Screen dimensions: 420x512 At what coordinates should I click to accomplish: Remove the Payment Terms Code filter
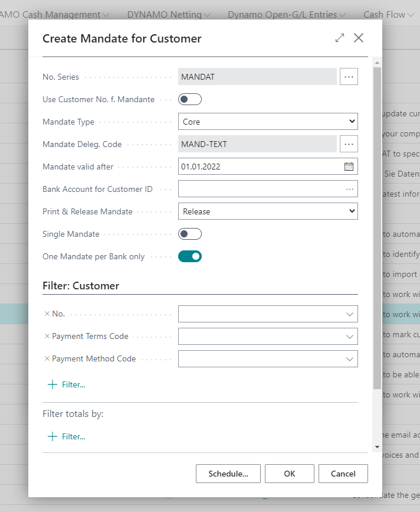(47, 337)
